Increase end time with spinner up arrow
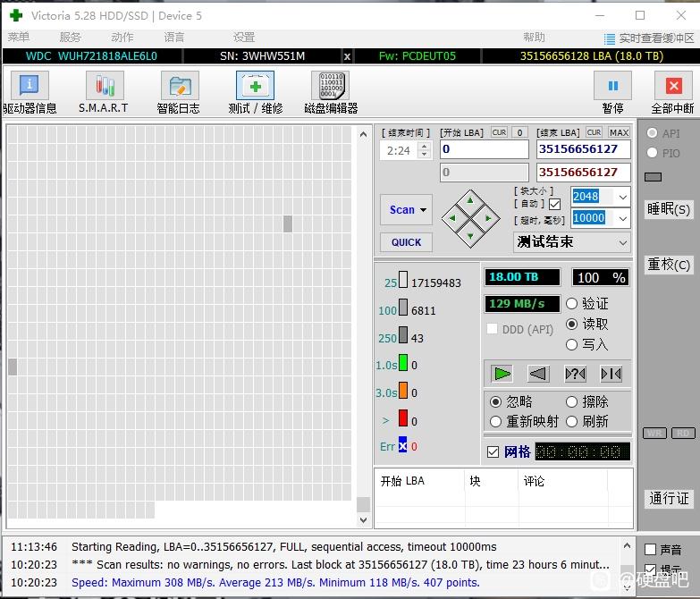 425,146
